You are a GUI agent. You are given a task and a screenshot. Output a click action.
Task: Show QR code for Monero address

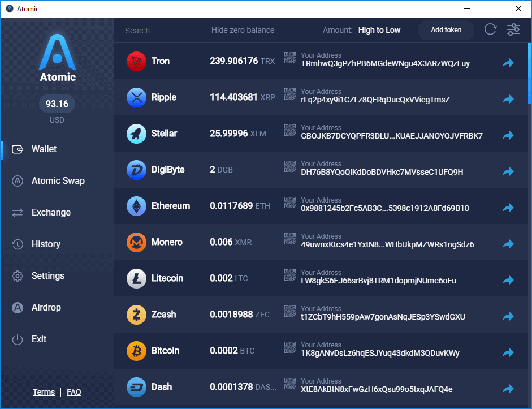click(290, 239)
